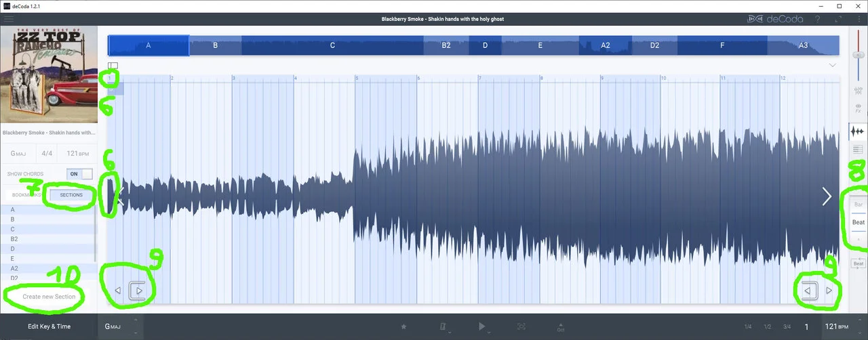The height and width of the screenshot is (340, 868).
Task: Select the waveform view icon
Action: (x=859, y=131)
